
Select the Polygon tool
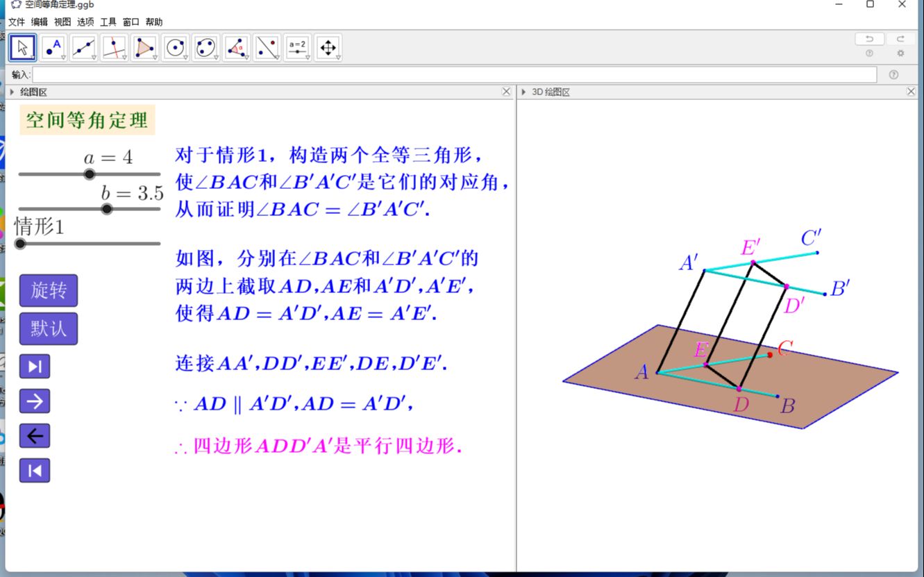(x=144, y=48)
